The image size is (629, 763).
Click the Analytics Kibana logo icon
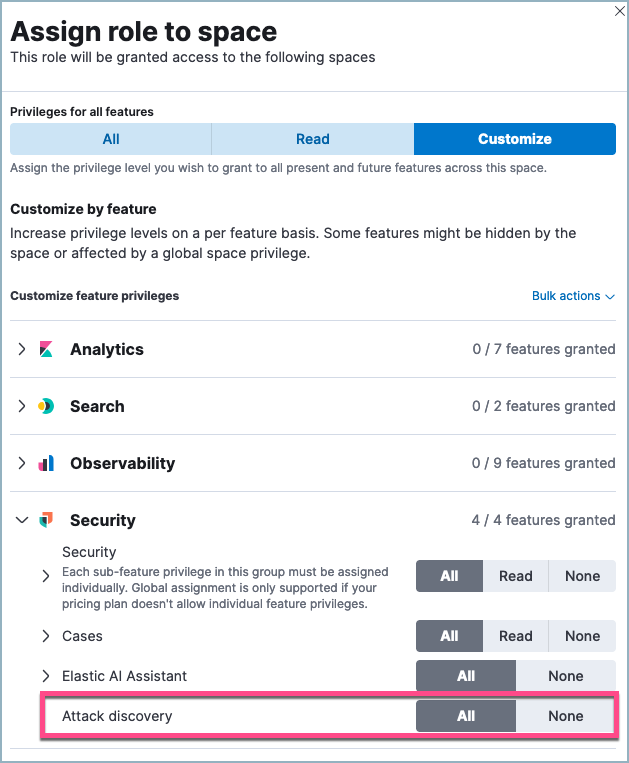pos(46,350)
